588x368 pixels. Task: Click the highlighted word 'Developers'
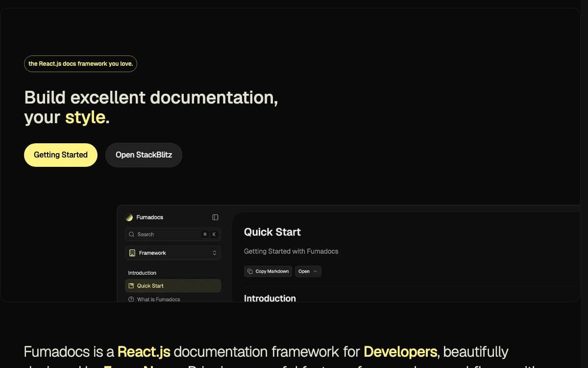click(400, 352)
